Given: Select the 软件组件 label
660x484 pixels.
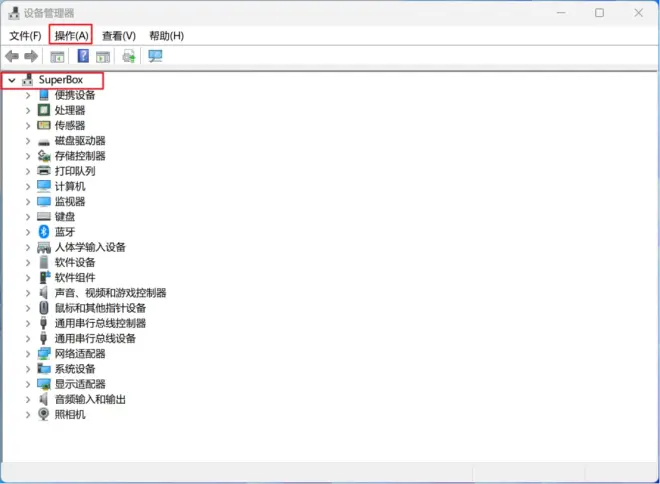Looking at the screenshot, I should tap(75, 277).
